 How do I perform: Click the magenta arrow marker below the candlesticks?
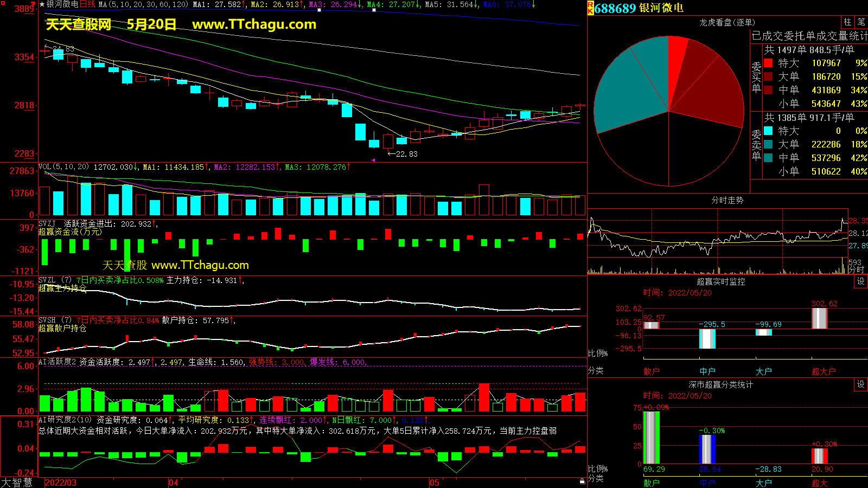pos(373,160)
